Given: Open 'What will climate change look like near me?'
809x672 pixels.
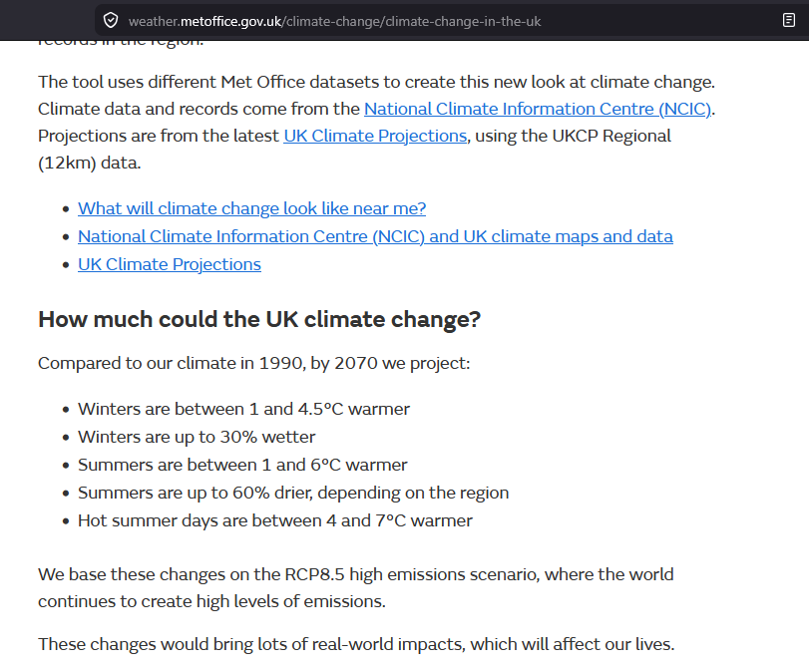Looking at the screenshot, I should 251,208.
